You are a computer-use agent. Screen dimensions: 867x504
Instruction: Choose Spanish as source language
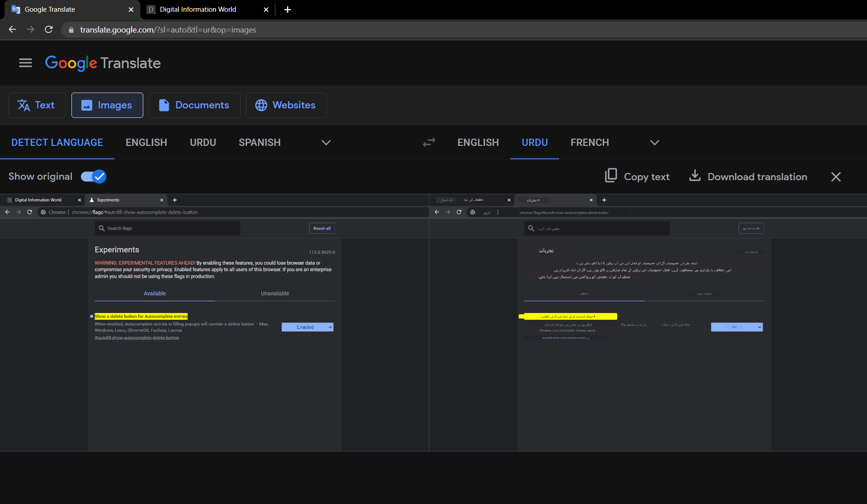click(259, 143)
